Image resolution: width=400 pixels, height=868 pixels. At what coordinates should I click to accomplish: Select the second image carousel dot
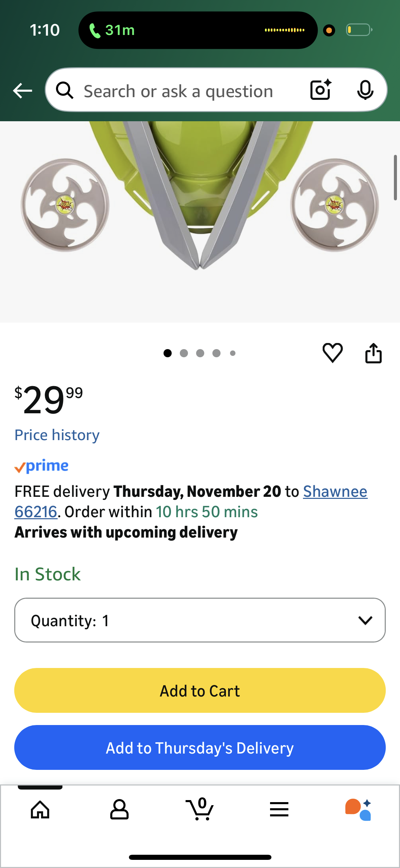coord(184,353)
